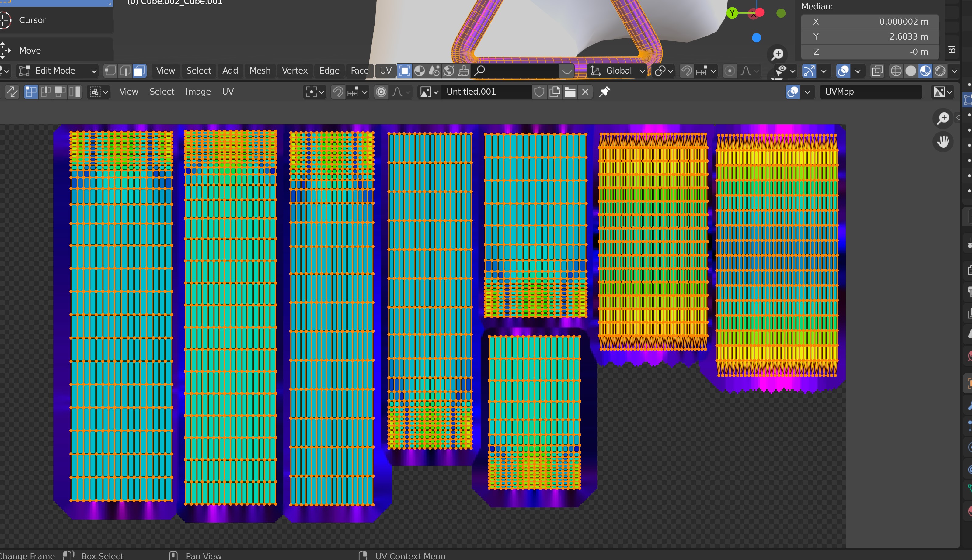The width and height of the screenshot is (972, 560).
Task: Browse image dropdown next to Untitled.001
Action: point(429,92)
